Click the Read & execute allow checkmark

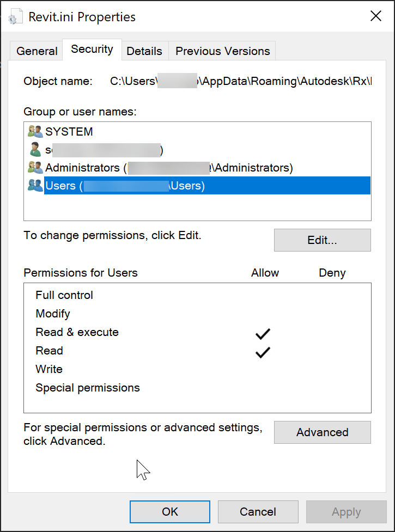tap(263, 333)
